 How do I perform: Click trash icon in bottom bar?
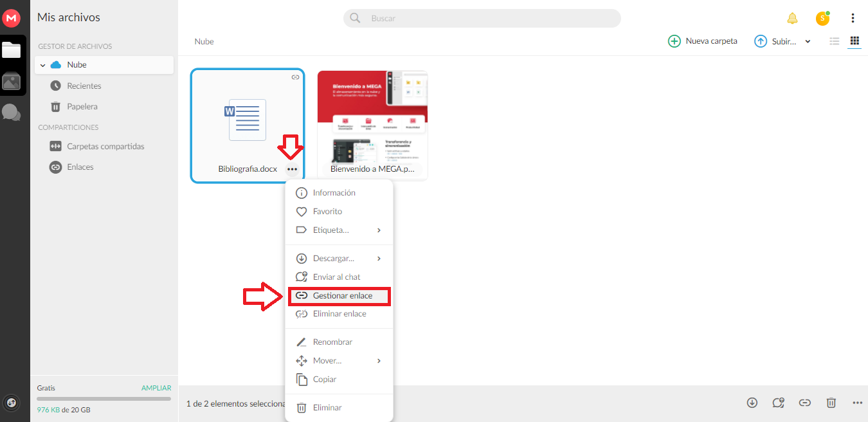click(831, 403)
